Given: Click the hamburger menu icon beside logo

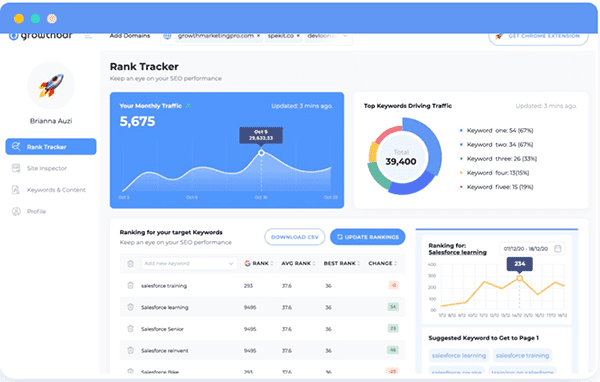Looking at the screenshot, I should point(88,37).
